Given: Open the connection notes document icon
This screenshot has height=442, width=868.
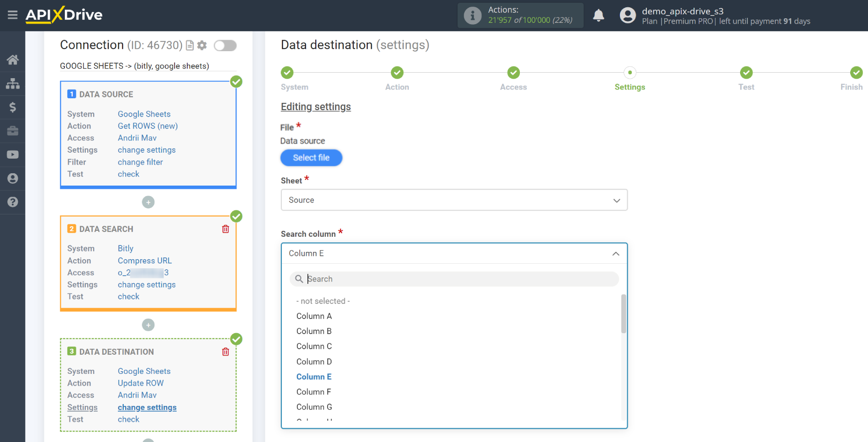Looking at the screenshot, I should tap(190, 45).
